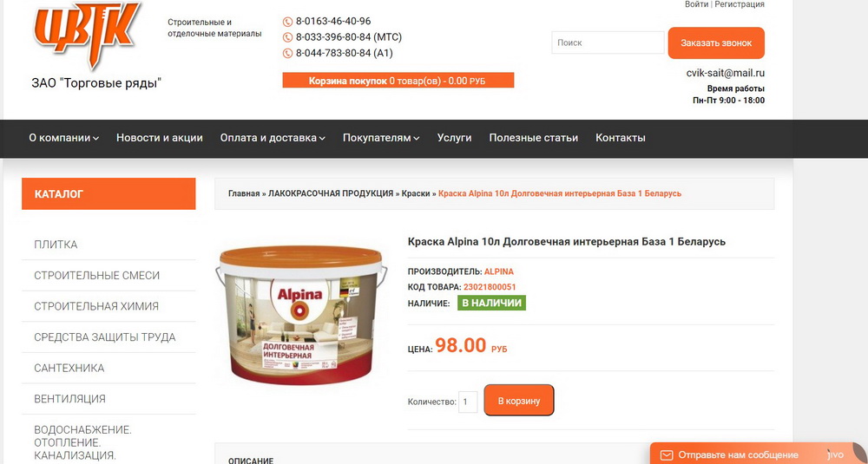Click the ALPINA manufacturer link

click(x=499, y=271)
